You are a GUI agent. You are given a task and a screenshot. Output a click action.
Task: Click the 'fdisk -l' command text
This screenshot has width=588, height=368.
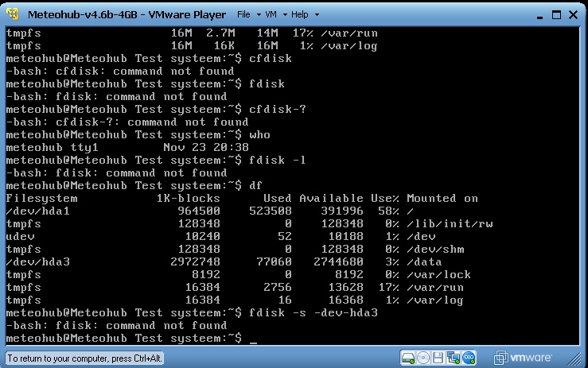coord(278,161)
